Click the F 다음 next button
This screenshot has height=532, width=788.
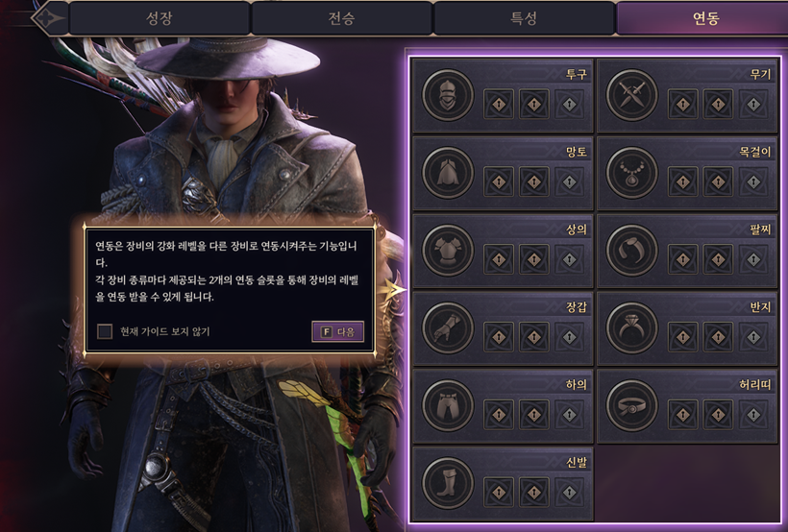point(337,332)
